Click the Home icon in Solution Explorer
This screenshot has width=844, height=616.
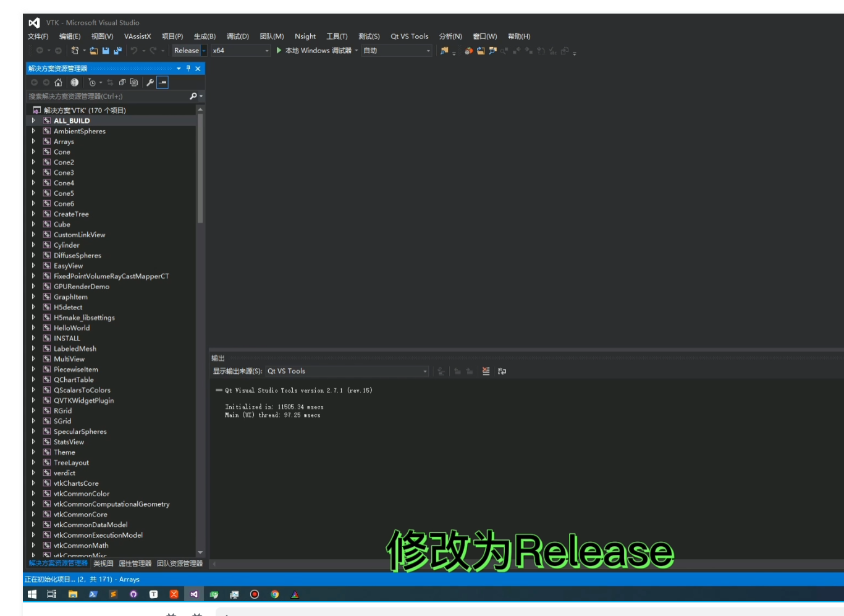[x=58, y=82]
